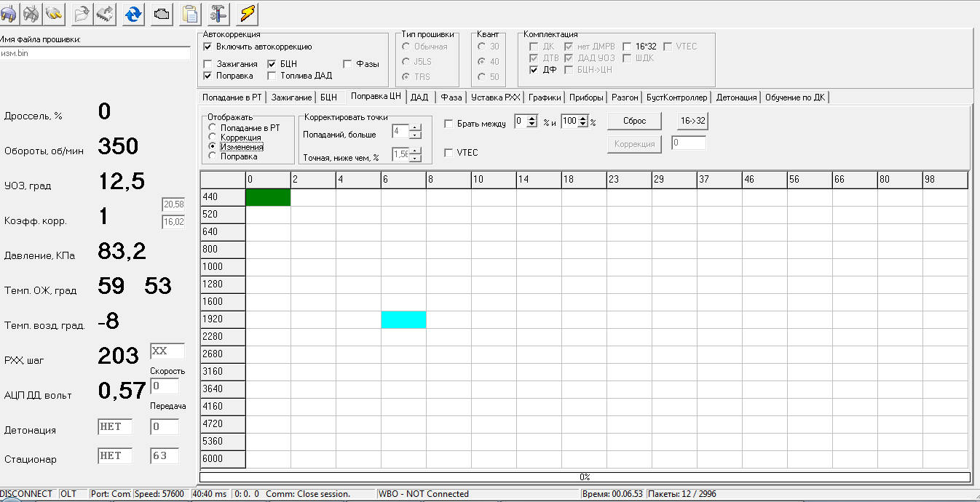Click firmware file name field 'изм.bin'
The width and height of the screenshot is (980, 502).
95,53
